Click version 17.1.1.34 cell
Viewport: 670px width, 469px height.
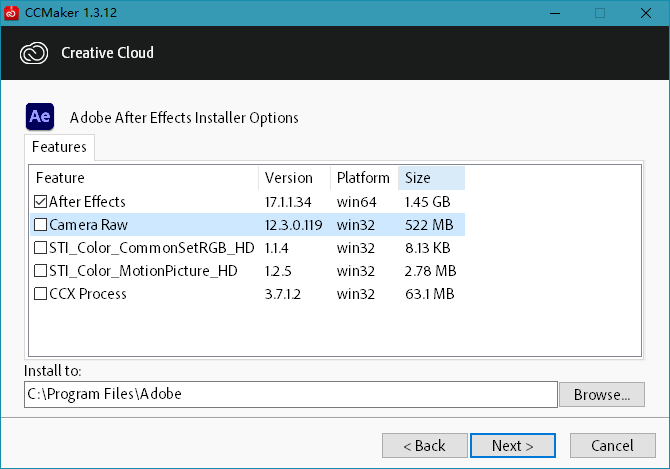[288, 202]
